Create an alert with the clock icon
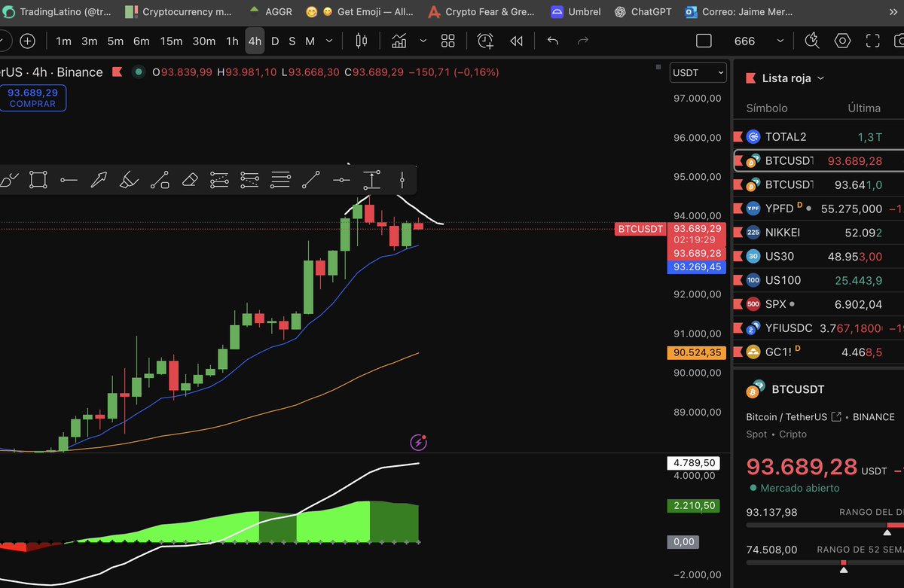 pyautogui.click(x=485, y=41)
